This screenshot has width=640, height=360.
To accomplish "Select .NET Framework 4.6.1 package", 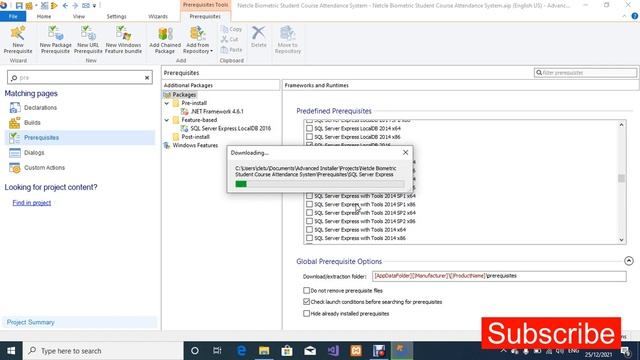I will [217, 111].
